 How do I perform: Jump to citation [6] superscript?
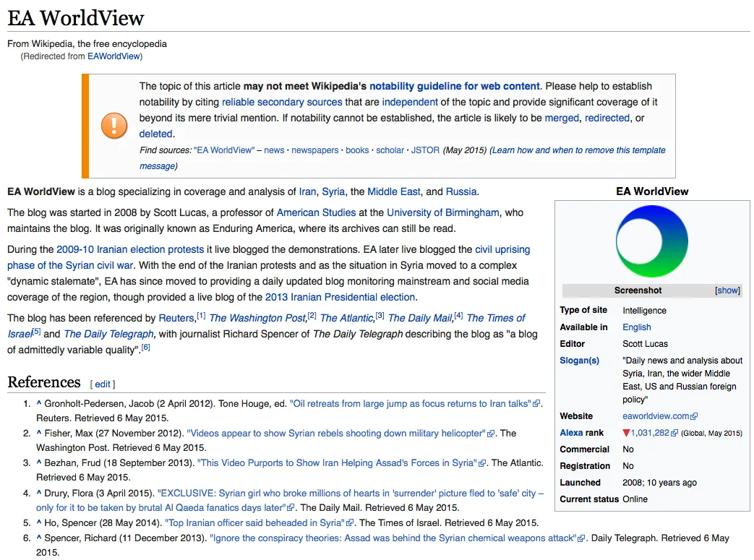(x=146, y=347)
